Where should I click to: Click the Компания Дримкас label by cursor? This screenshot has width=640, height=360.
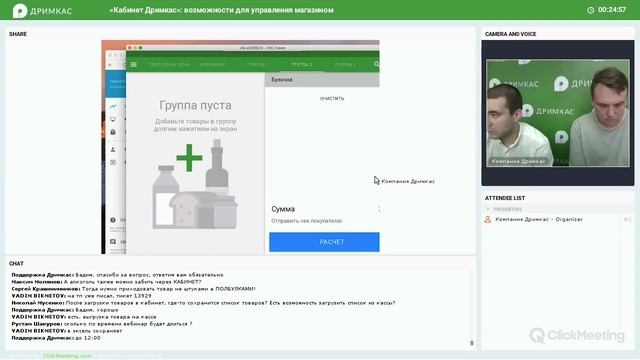click(408, 181)
